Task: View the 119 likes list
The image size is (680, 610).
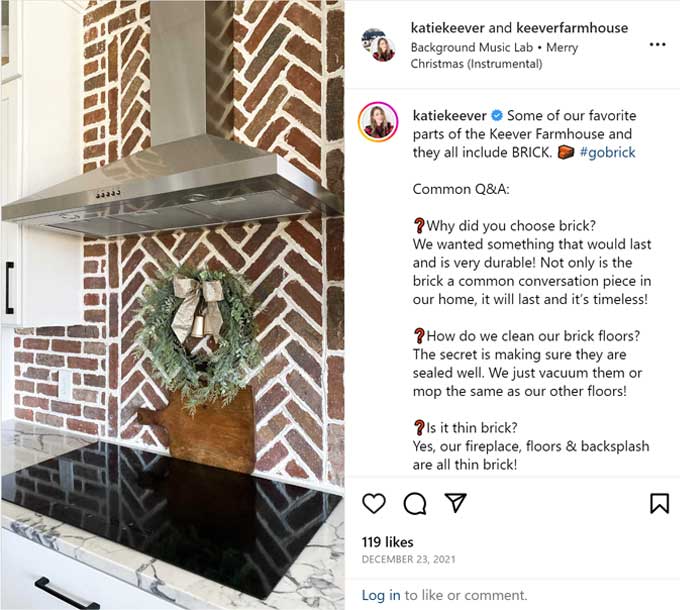Action: [388, 542]
